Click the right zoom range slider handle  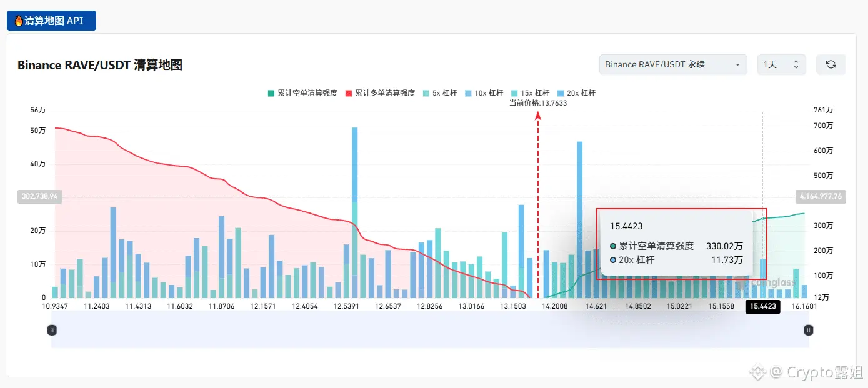pyautogui.click(x=809, y=330)
